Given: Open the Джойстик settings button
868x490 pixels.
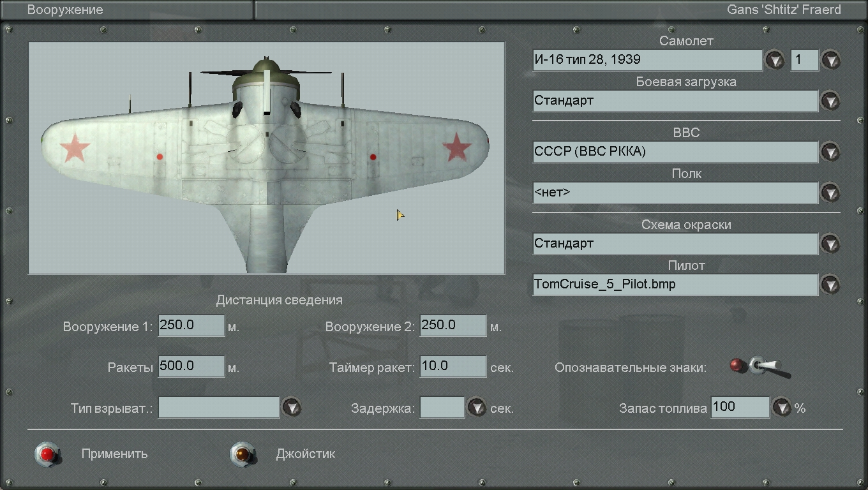Looking at the screenshot, I should coord(243,454).
